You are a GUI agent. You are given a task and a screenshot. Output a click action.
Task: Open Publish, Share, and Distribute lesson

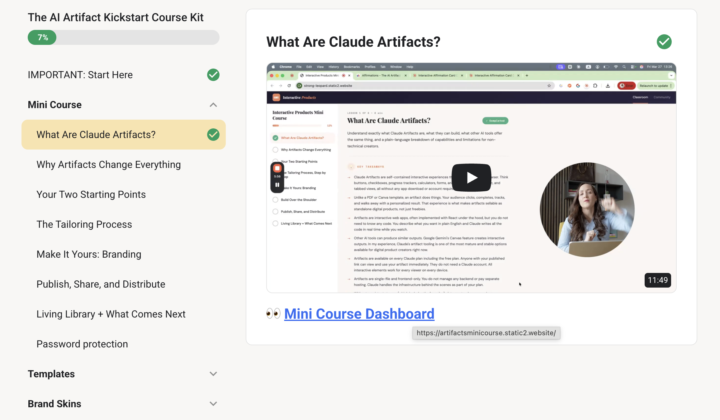point(101,284)
